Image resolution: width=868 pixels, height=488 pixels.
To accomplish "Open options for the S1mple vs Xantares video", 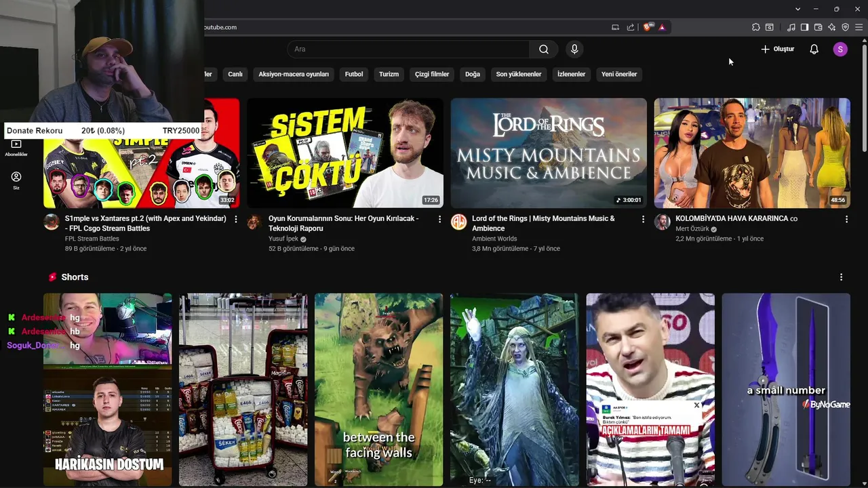I will coord(236,219).
